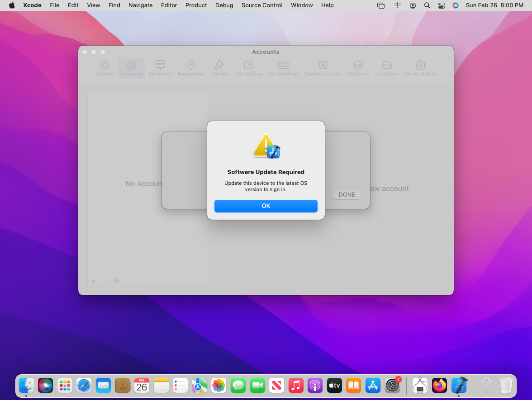Click OK in the Software Update alert
The image size is (532, 400).
pyautogui.click(x=266, y=206)
